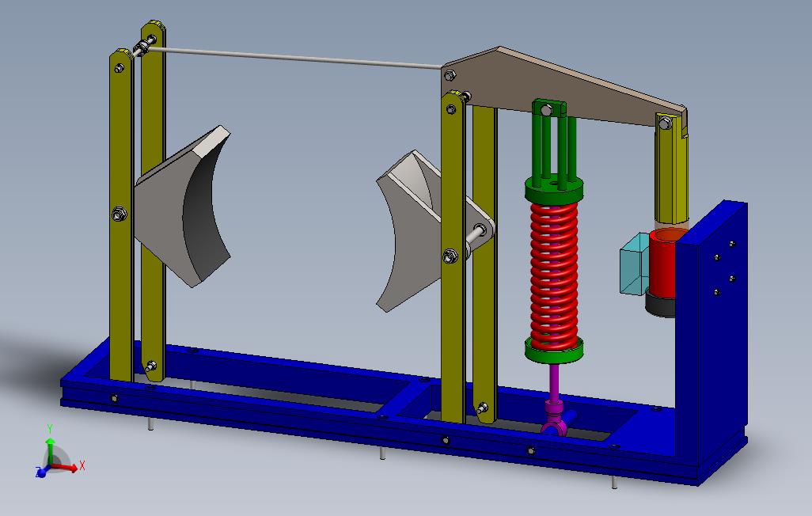Select the yellow-green link under the lever's right end
Viewport: 812px width, 516px height.
(670, 171)
